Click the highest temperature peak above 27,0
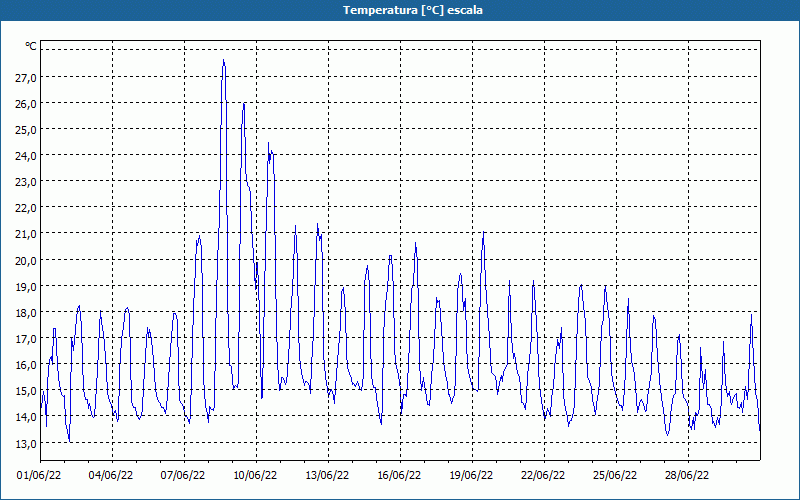This screenshot has width=800, height=500. [223, 60]
